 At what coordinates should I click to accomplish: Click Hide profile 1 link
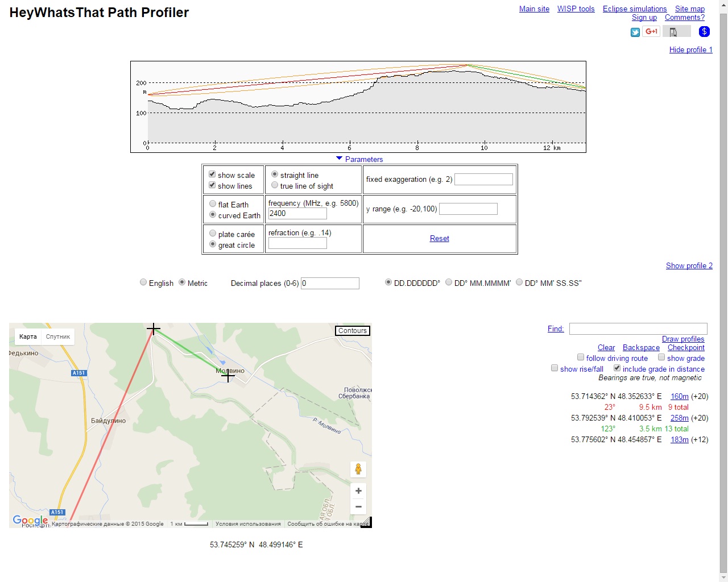pos(690,50)
